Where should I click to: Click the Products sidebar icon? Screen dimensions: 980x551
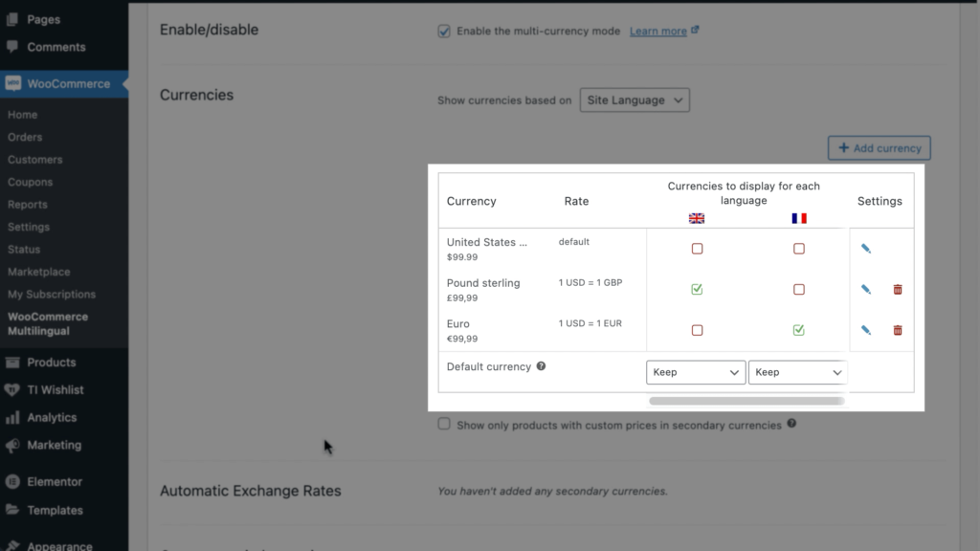(12, 363)
